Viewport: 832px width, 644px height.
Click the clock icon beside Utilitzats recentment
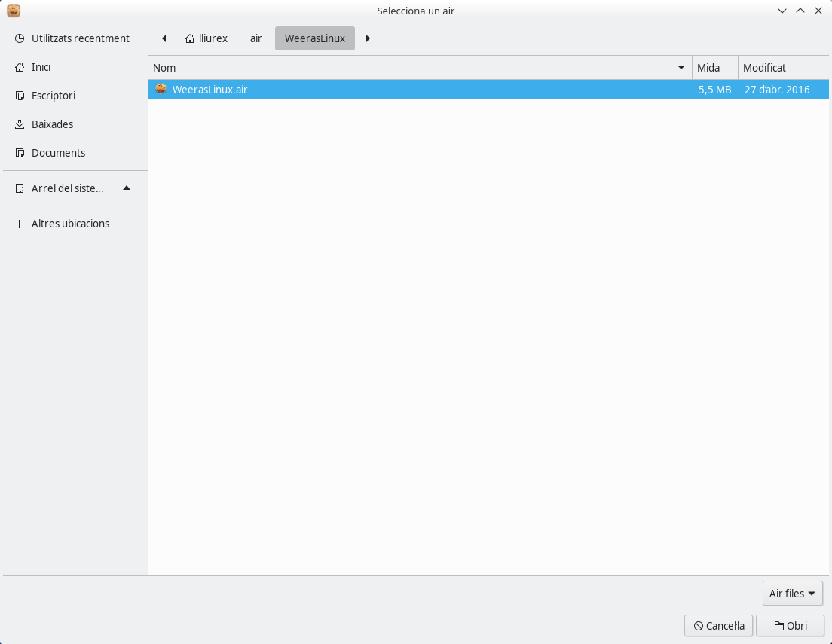(20, 38)
